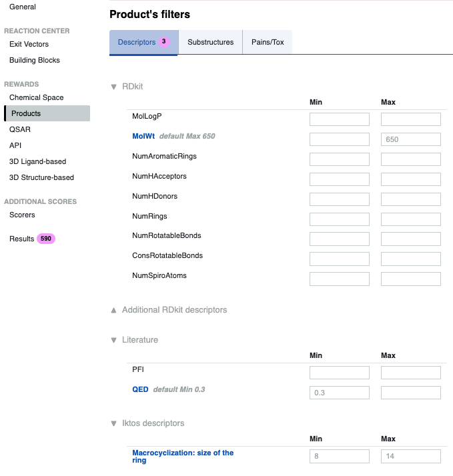Viewport: 453px width, 476px height.
Task: Expand Additional RDkit descriptors section
Action: (x=114, y=310)
